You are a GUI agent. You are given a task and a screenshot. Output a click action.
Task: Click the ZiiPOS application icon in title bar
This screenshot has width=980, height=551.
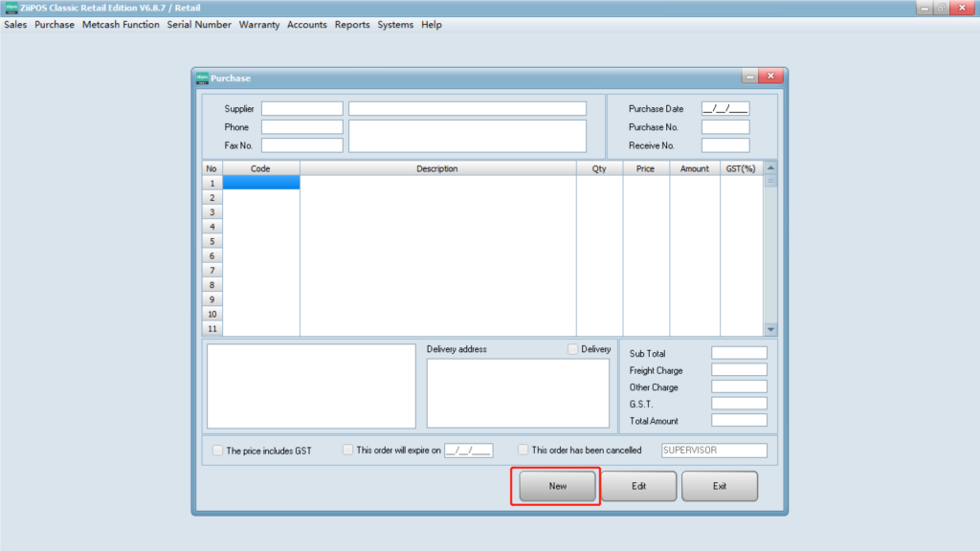tap(11, 8)
